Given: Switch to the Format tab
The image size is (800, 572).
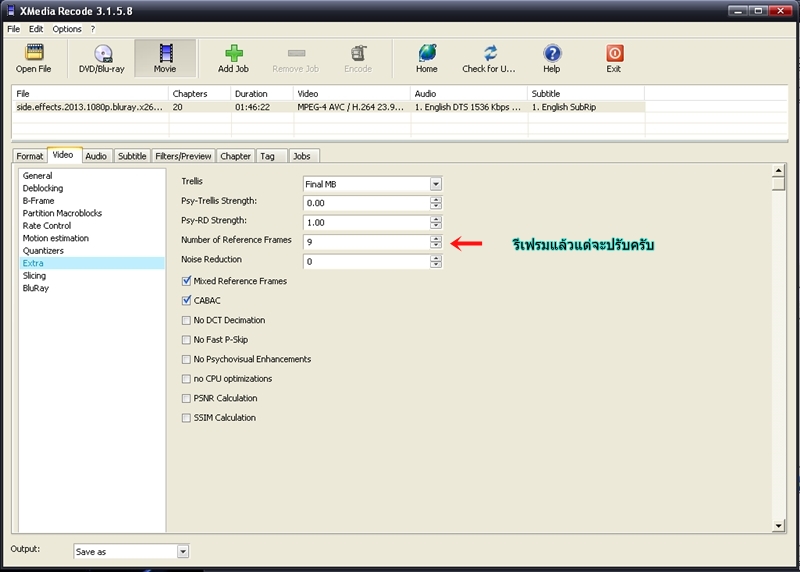Looking at the screenshot, I should [x=30, y=156].
